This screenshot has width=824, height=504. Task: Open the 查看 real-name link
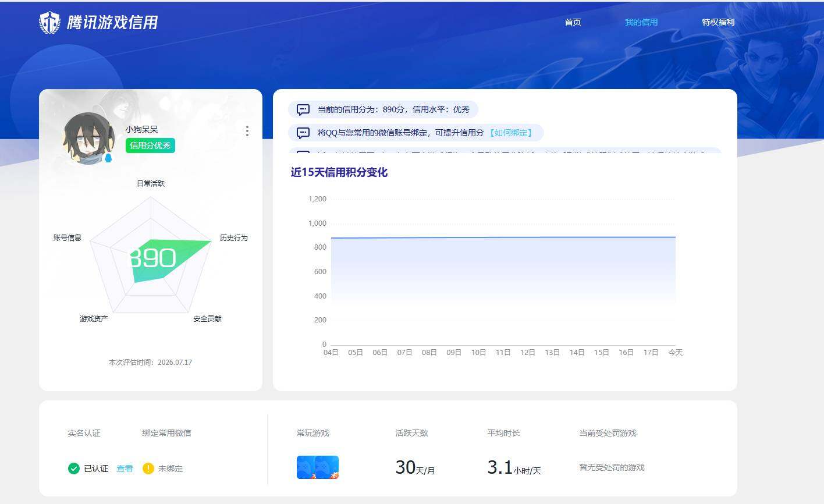(125, 468)
